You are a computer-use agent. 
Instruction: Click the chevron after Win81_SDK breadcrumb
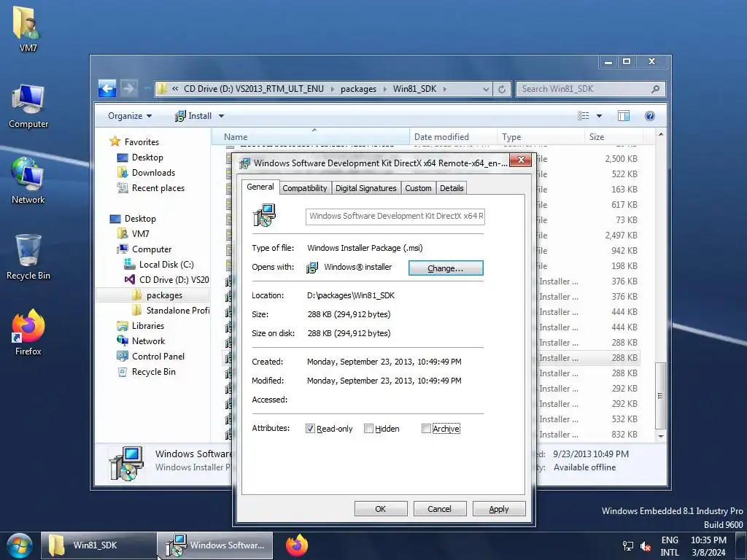444,89
